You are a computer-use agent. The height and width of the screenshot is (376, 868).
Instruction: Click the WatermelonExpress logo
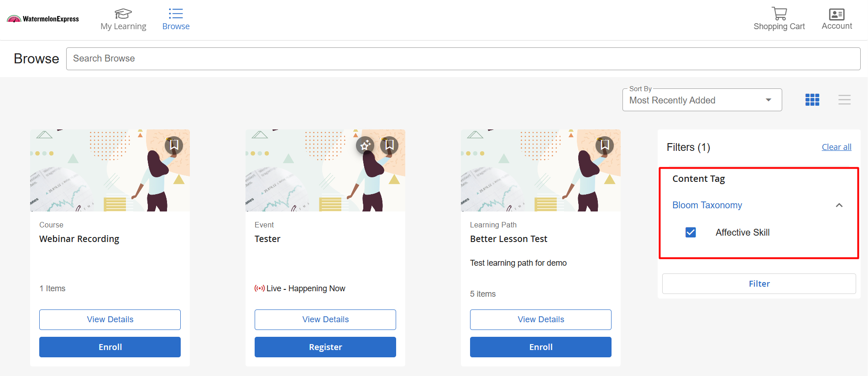point(43,19)
